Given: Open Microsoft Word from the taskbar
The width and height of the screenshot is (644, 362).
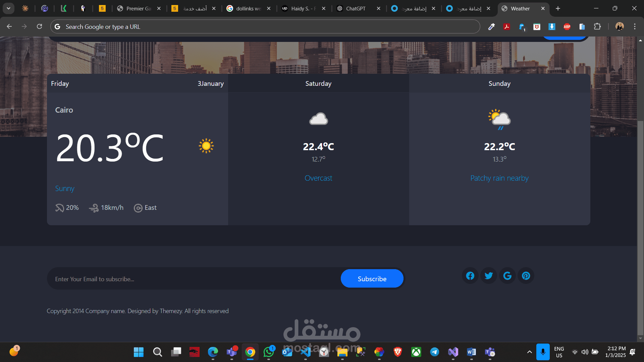Looking at the screenshot, I should (471, 352).
